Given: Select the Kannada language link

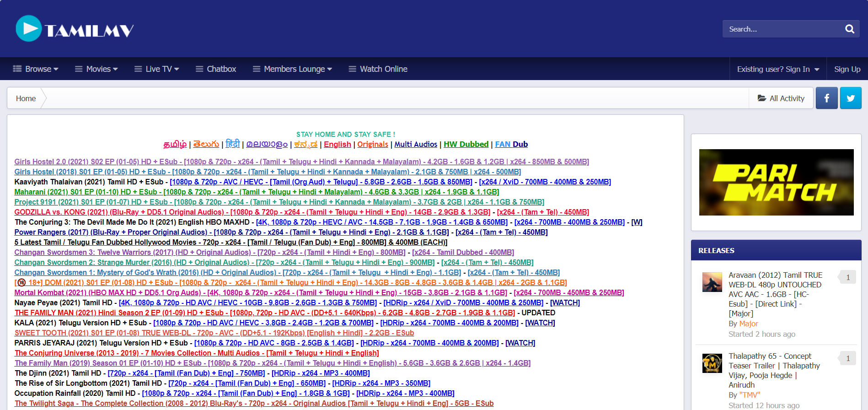Looking at the screenshot, I should [305, 144].
